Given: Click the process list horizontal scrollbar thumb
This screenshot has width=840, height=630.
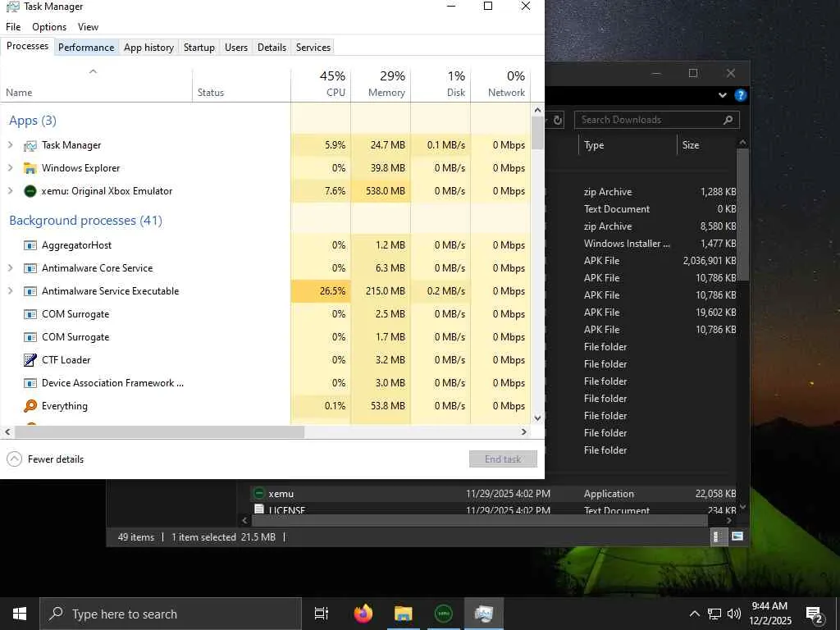Looking at the screenshot, I should coord(160,431).
